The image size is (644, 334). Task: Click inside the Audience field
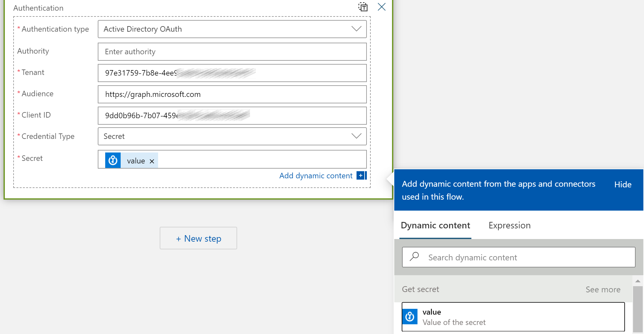point(232,94)
